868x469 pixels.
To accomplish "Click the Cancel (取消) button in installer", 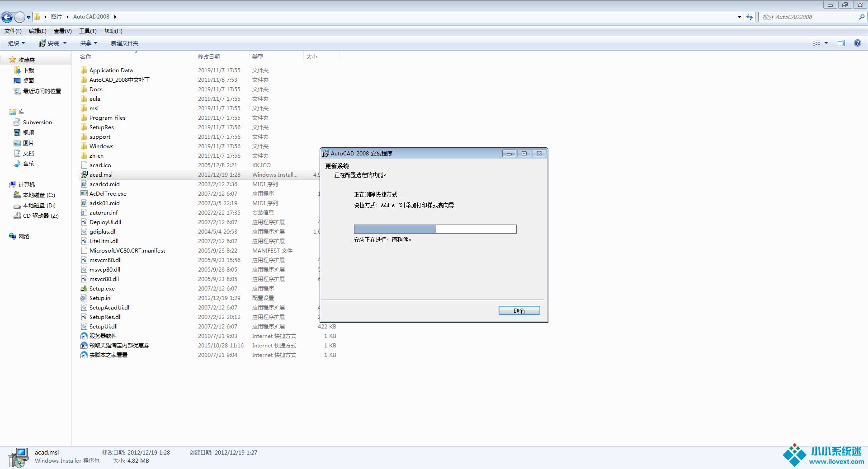I will tap(519, 311).
